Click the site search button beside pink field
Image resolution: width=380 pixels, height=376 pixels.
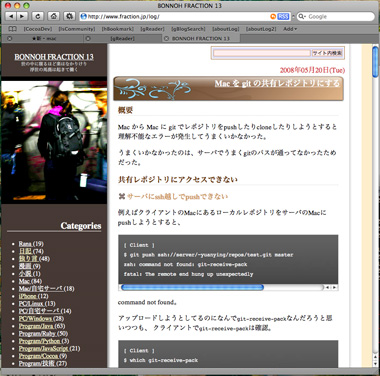point(327,53)
